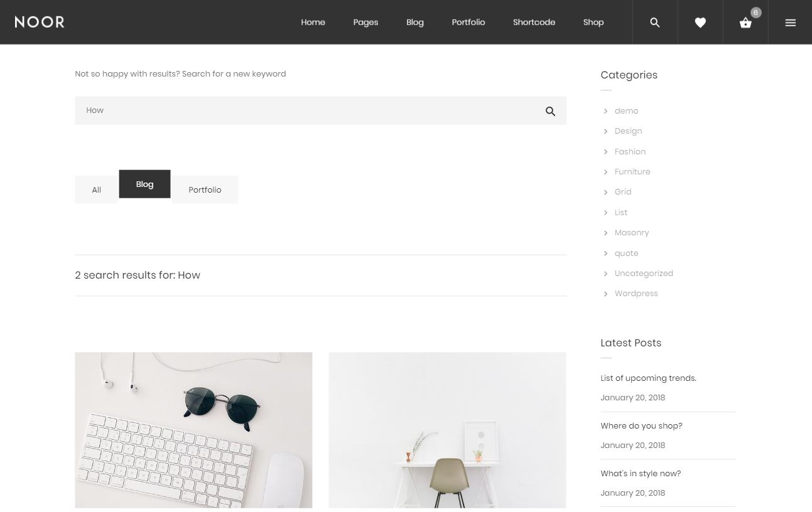Open post 'Where do you shop?'
Screen dimensions: 812x512
click(641, 426)
